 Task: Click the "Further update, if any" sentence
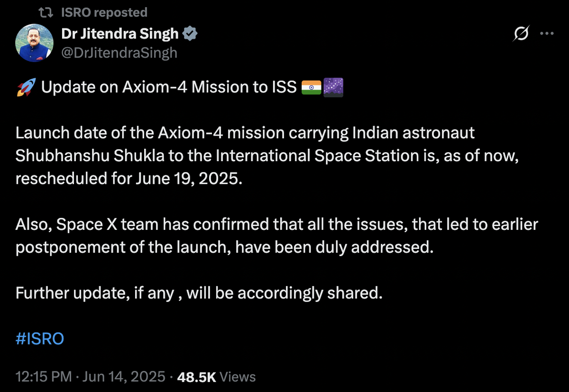click(199, 293)
